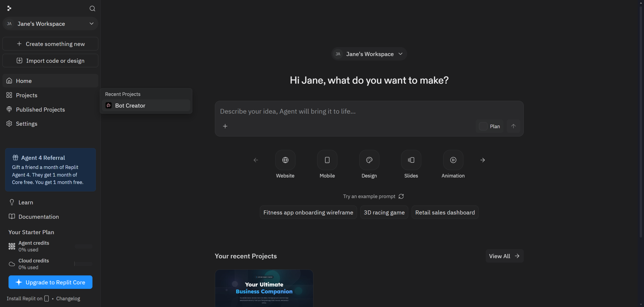Screen dimensions: 644x307
Task: Choose the Mobile app type icon
Action: coord(327,160)
